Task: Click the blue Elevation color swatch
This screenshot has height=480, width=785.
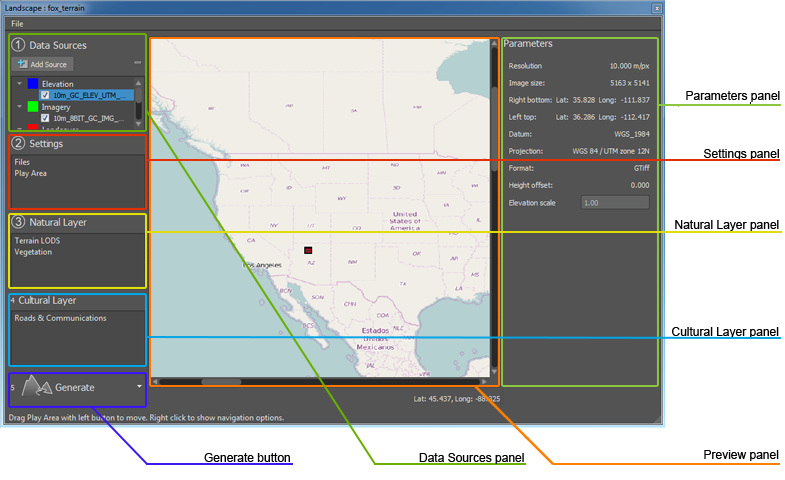Action: click(33, 84)
